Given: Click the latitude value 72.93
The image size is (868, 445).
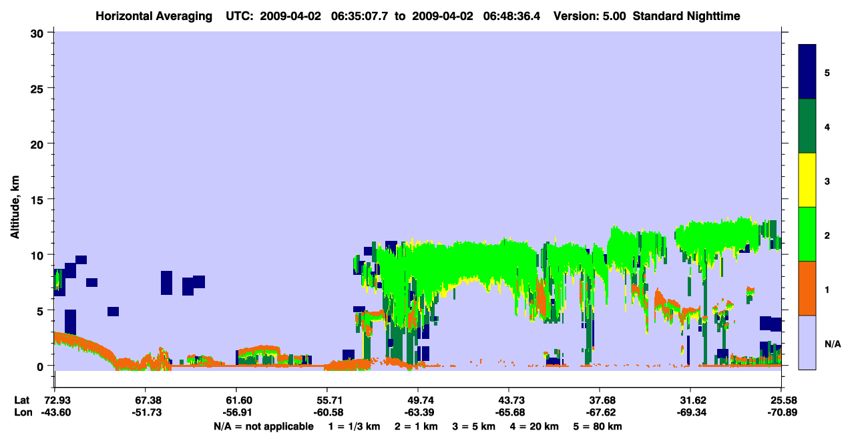Looking at the screenshot, I should [54, 400].
